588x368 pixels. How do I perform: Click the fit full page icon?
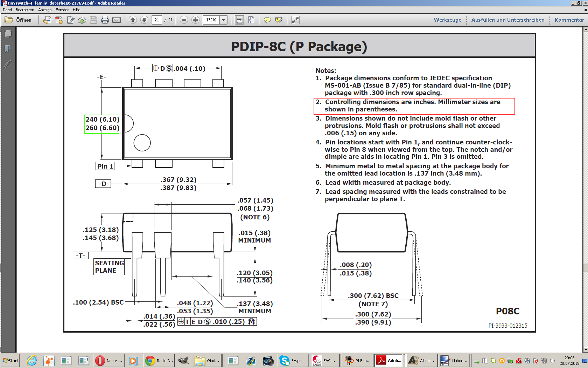[x=251, y=20]
